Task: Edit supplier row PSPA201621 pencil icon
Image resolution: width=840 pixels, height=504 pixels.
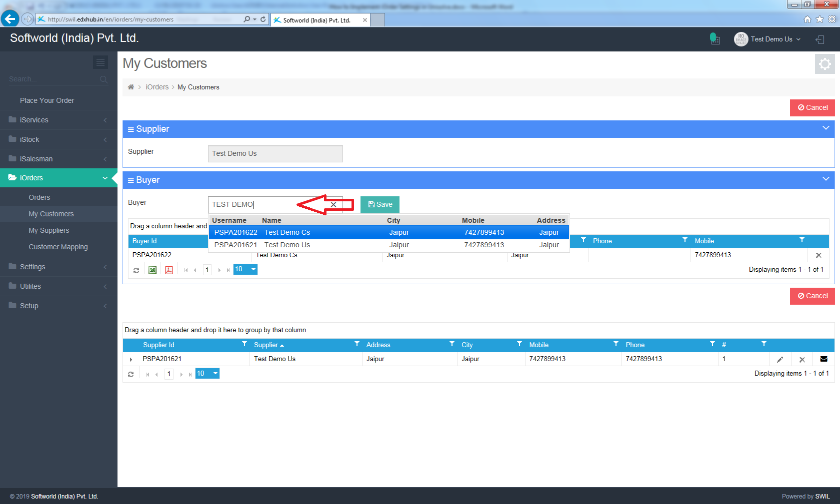Action: [780, 359]
